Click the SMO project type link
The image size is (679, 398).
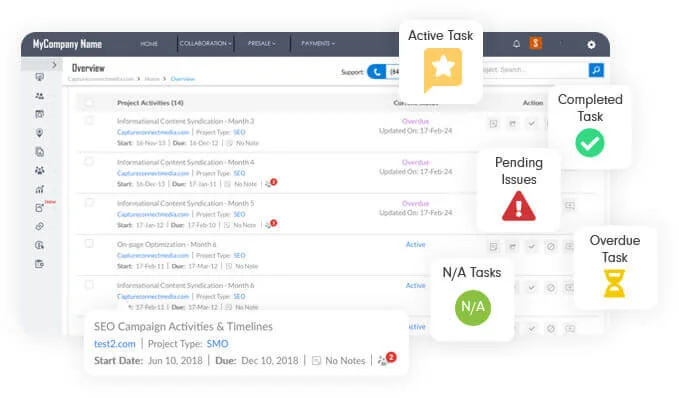click(x=217, y=344)
